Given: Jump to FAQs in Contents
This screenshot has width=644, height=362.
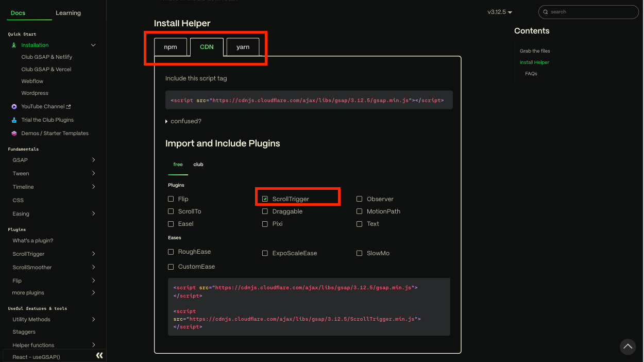Looking at the screenshot, I should tap(531, 74).
